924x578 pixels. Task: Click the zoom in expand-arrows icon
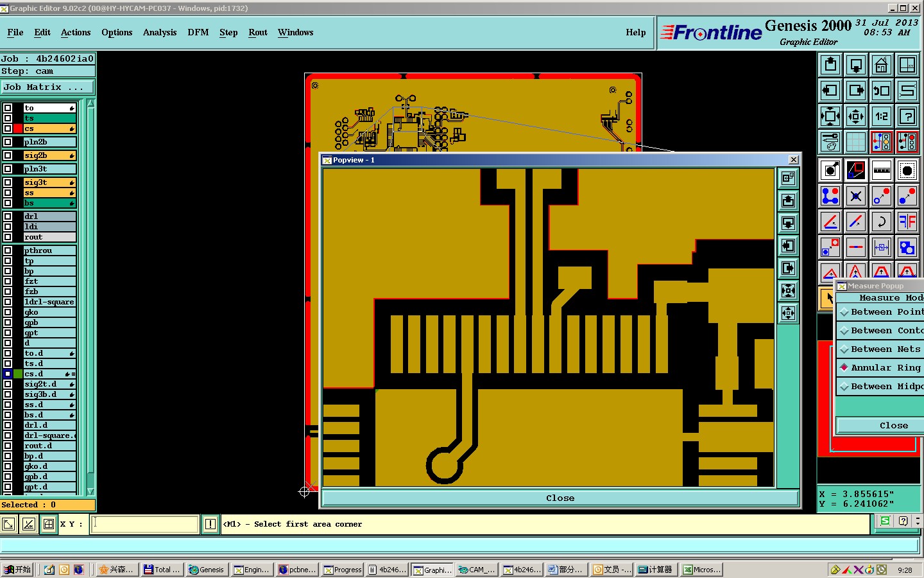coord(830,116)
